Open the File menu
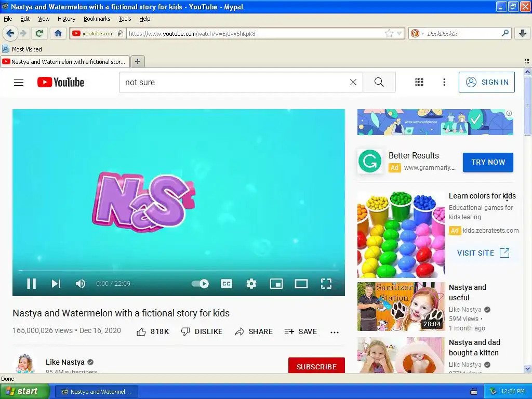Viewport: 532px width, 399px height. point(8,19)
